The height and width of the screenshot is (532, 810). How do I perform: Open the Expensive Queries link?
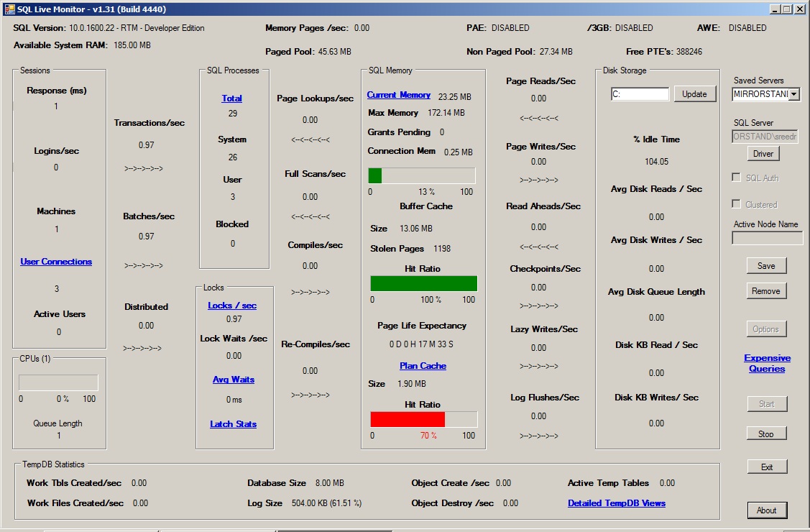click(767, 363)
